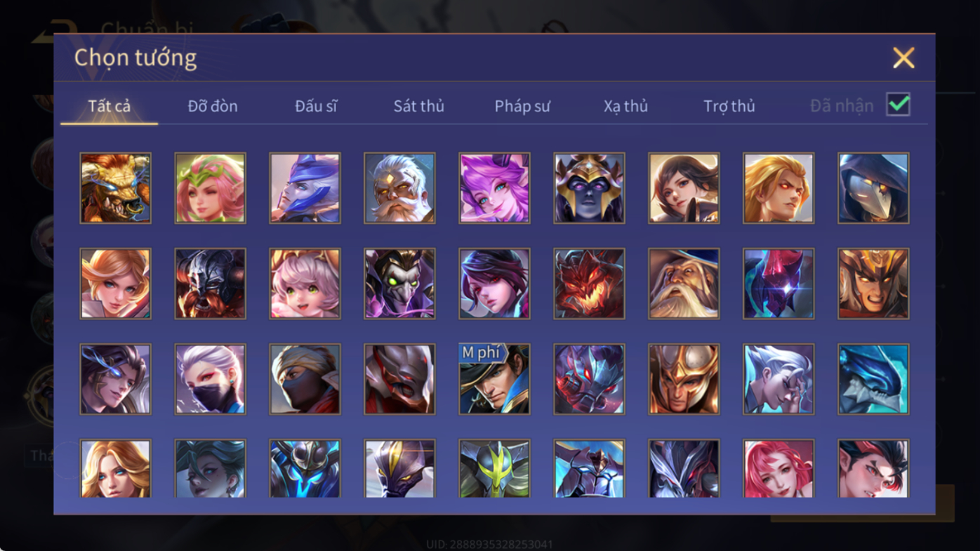The width and height of the screenshot is (980, 551).
Task: Open the Sát thủ tab
Action: coord(418,106)
